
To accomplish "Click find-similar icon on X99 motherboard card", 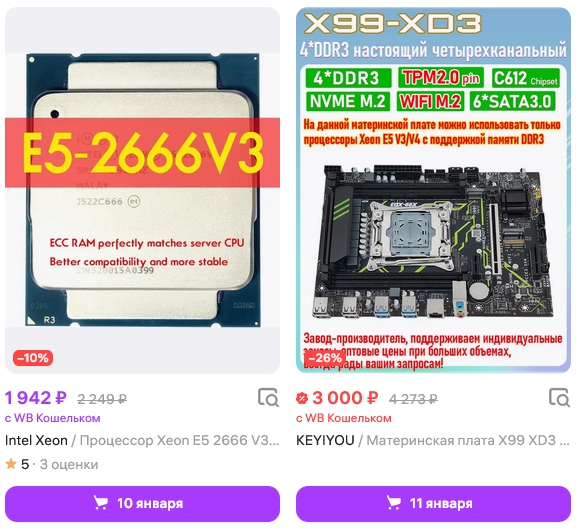I will pos(559,397).
